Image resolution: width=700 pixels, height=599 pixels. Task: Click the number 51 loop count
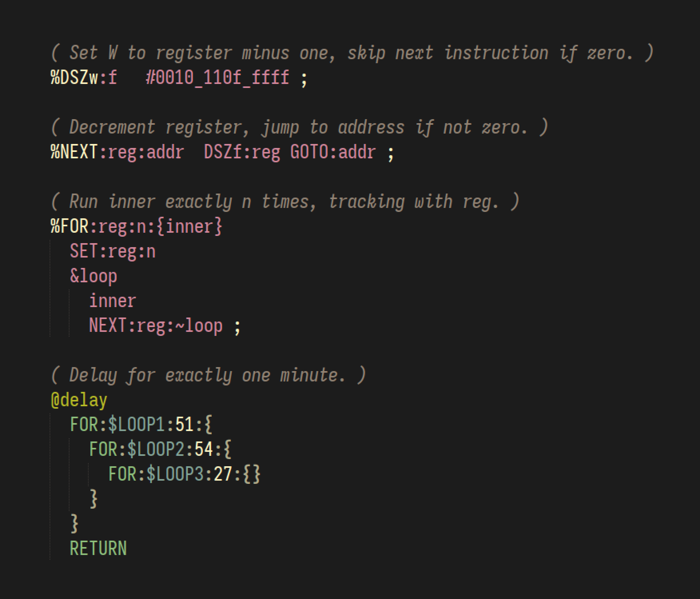click(x=185, y=424)
